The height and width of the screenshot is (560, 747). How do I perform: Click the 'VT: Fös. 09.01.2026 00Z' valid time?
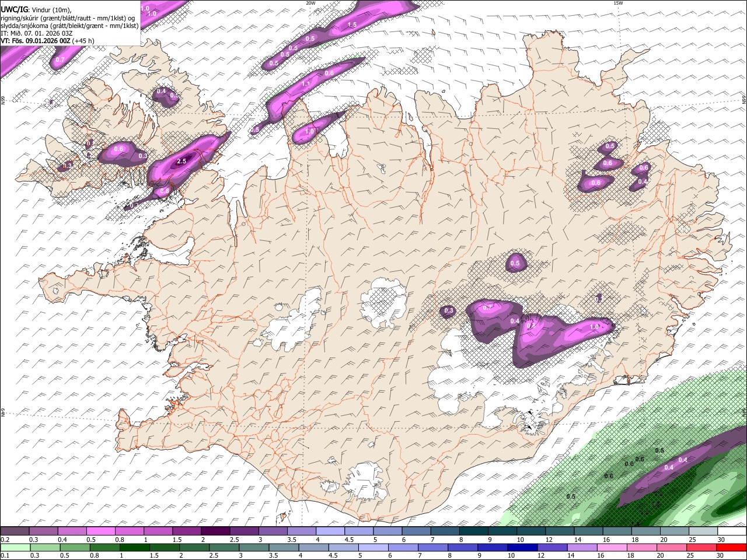(x=36, y=41)
